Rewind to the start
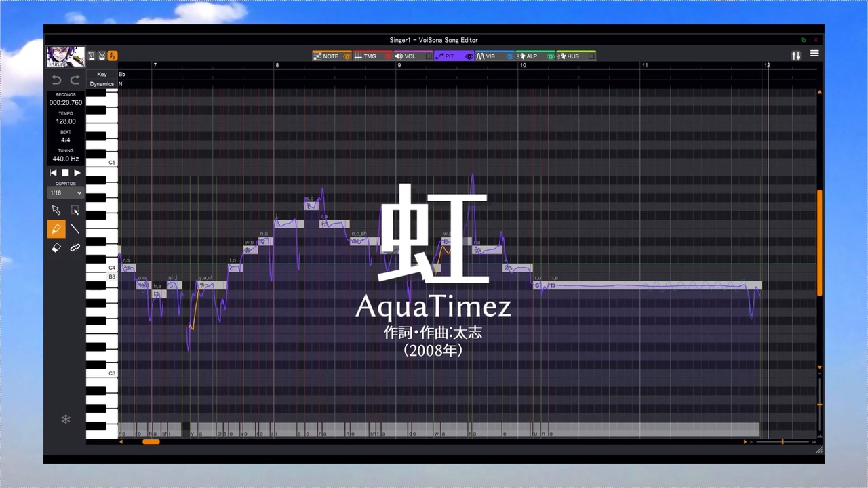Viewport: 868px width, 488px height. coord(54,173)
